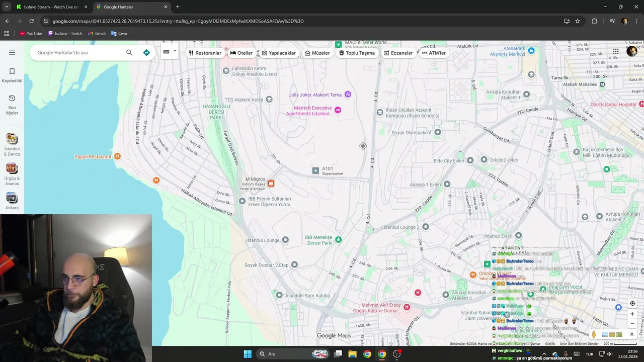Open the Google apps grid icon

616,51
